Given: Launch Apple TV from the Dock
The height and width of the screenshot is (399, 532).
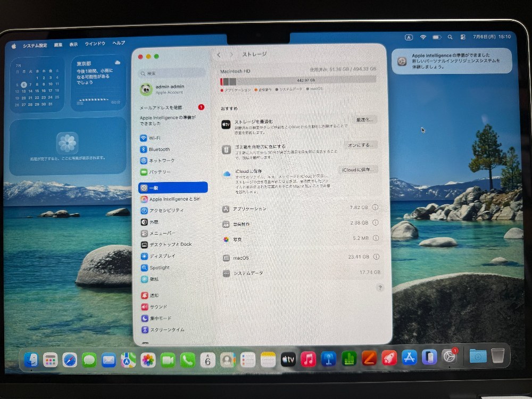Looking at the screenshot, I should (288, 359).
